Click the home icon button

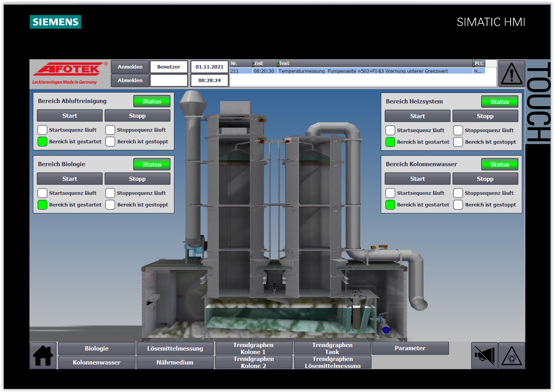point(43,356)
